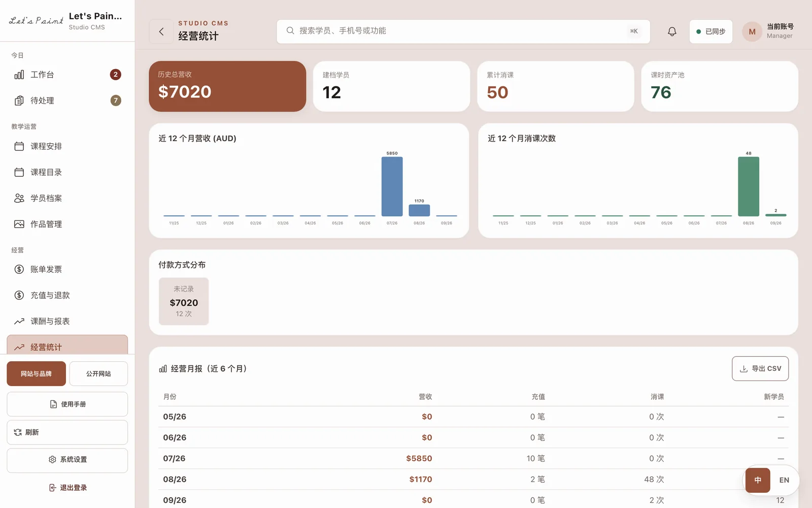
Task: Click the 新学员 column header
Action: point(774,397)
